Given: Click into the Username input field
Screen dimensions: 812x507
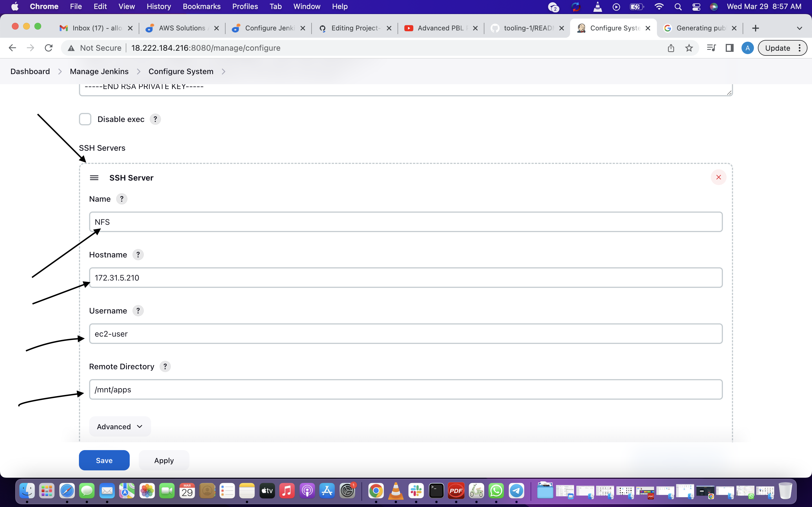Looking at the screenshot, I should click(x=405, y=334).
